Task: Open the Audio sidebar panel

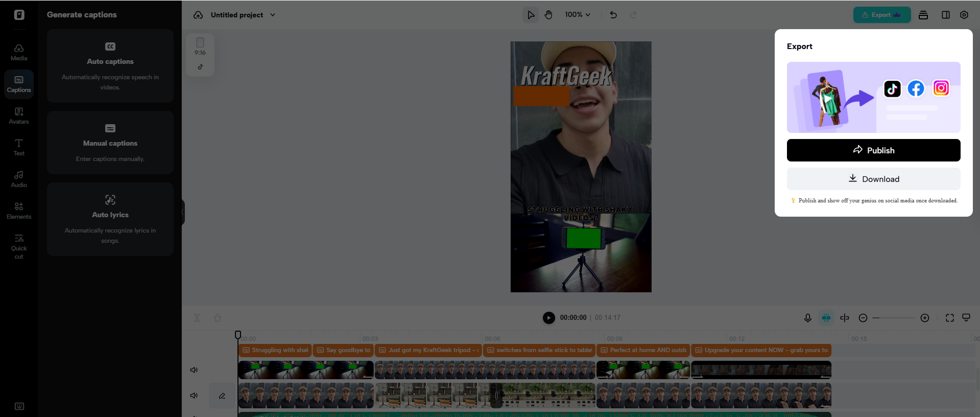Action: pyautogui.click(x=19, y=179)
